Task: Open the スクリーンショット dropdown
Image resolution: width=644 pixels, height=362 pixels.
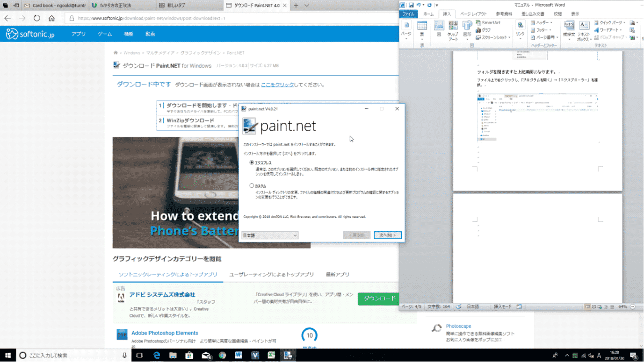Action: 493,37
